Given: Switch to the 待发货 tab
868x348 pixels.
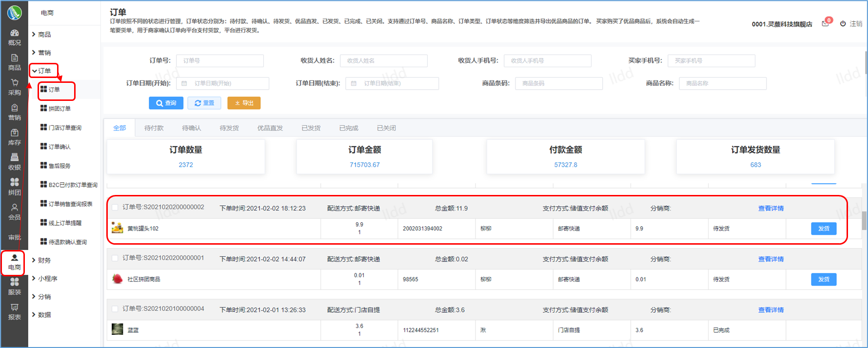Looking at the screenshot, I should pos(229,128).
